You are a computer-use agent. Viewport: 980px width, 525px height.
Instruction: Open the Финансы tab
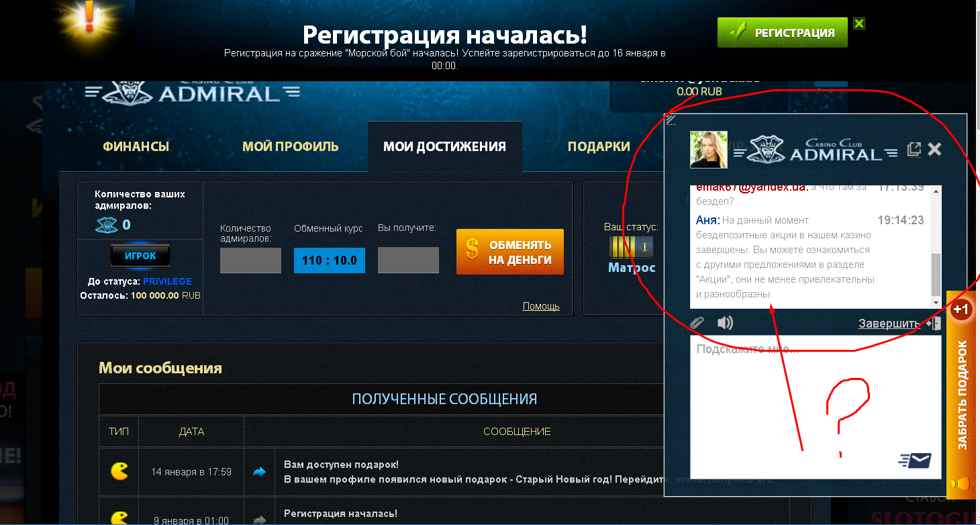[136, 146]
